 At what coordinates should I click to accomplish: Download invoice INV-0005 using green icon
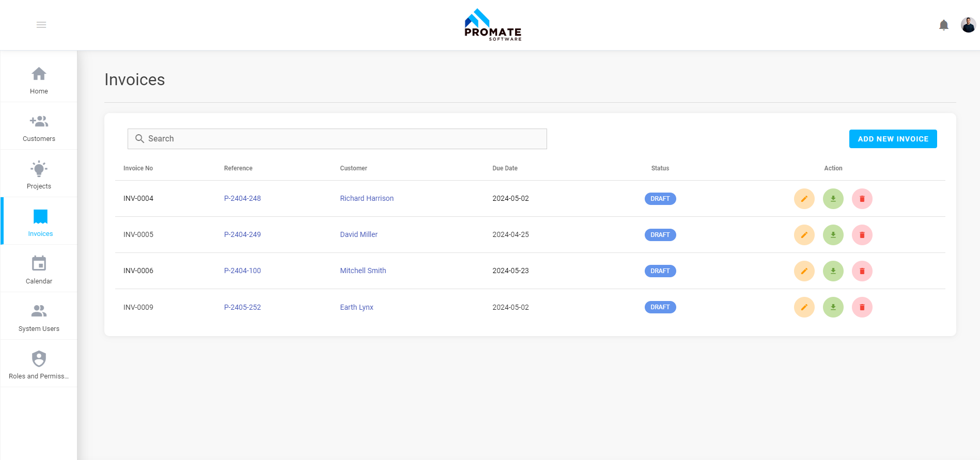coord(833,235)
